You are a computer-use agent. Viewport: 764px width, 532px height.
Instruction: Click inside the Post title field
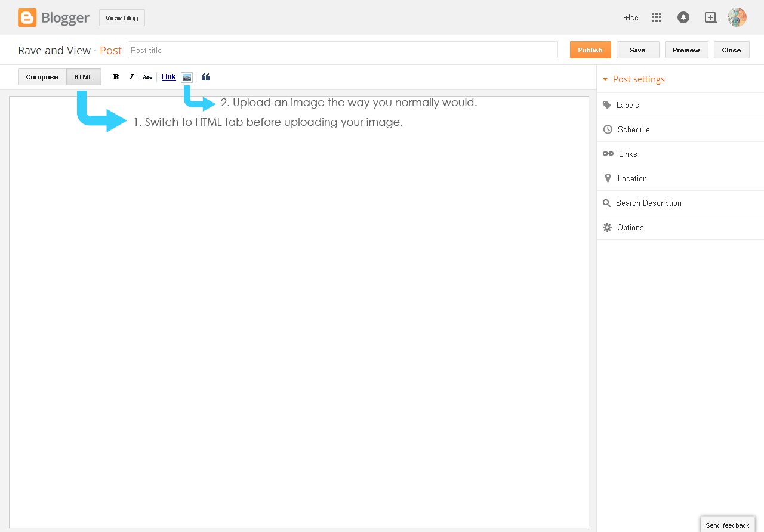point(343,50)
